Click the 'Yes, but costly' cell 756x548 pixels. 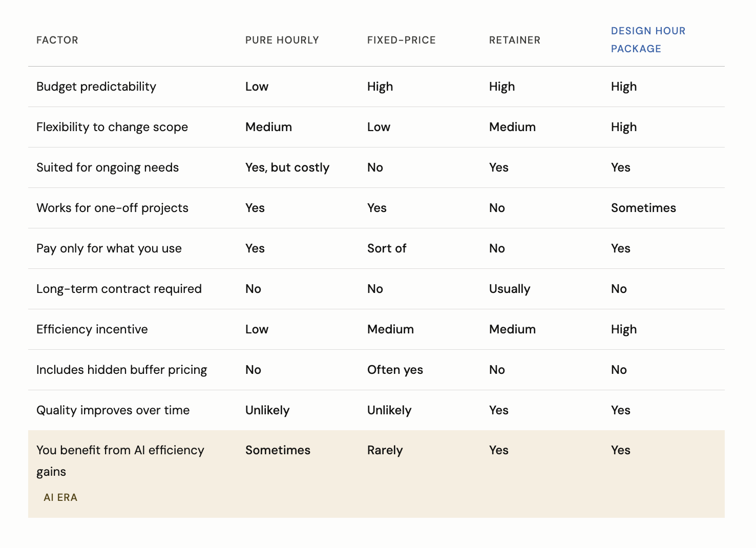click(x=287, y=167)
